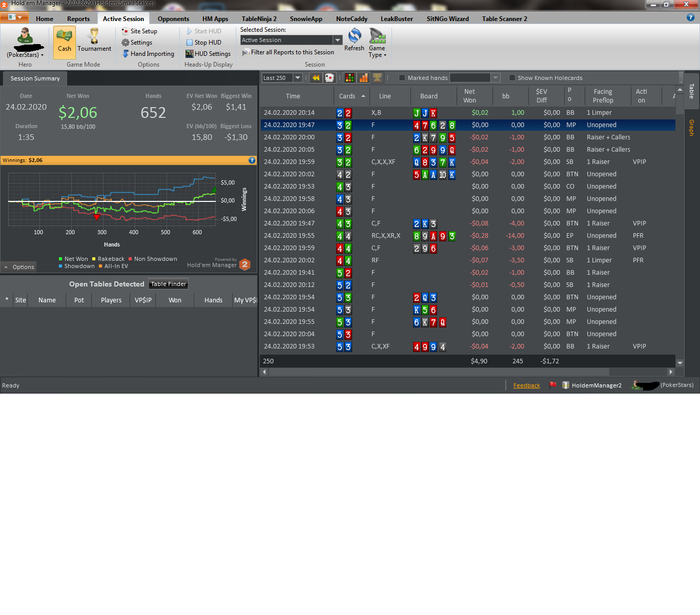Enable Show Known Holecards
700x615 pixels.
(x=512, y=78)
